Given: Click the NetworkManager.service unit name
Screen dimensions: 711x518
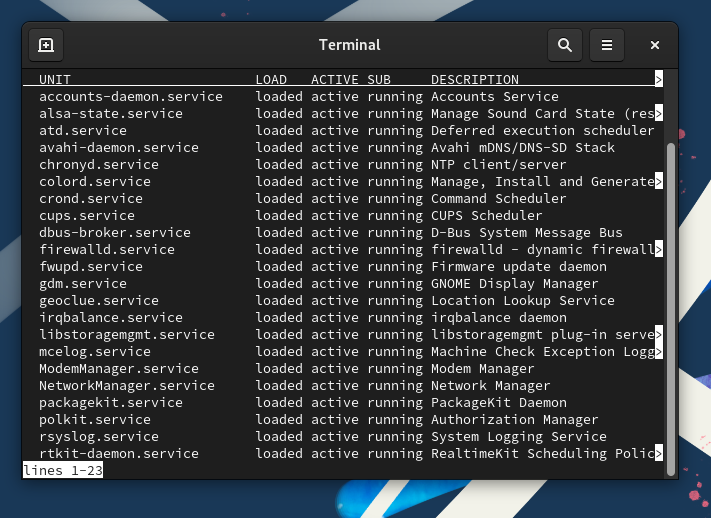Looking at the screenshot, I should (127, 386).
